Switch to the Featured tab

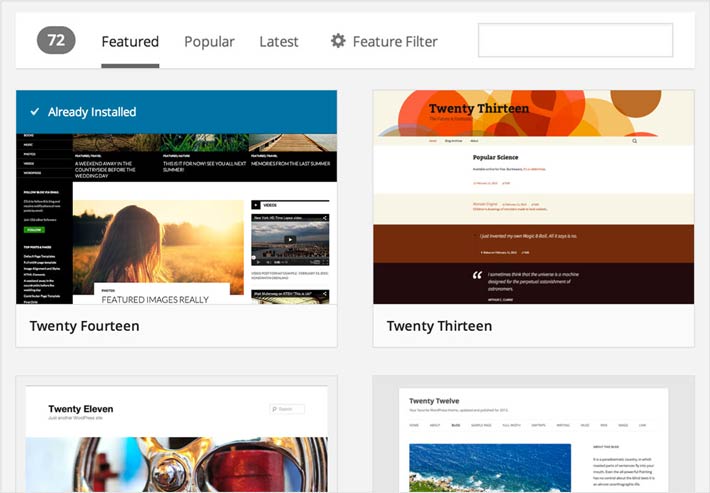point(130,42)
